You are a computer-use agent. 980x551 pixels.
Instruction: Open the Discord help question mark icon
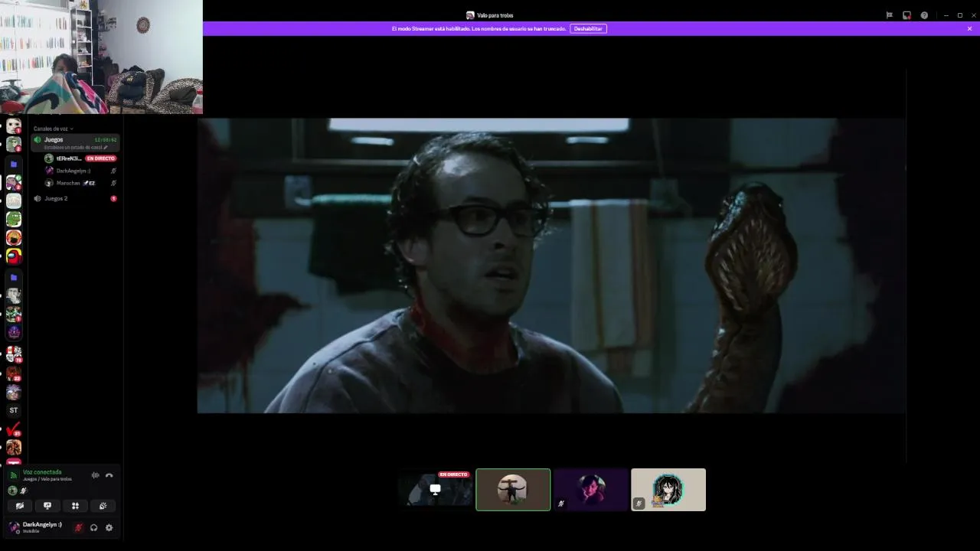[x=924, y=15]
